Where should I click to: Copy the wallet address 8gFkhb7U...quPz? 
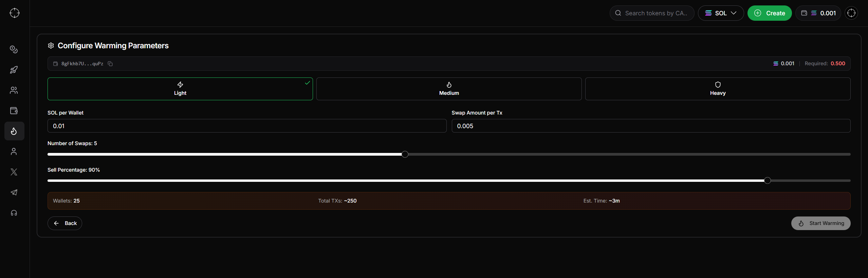[x=110, y=64]
